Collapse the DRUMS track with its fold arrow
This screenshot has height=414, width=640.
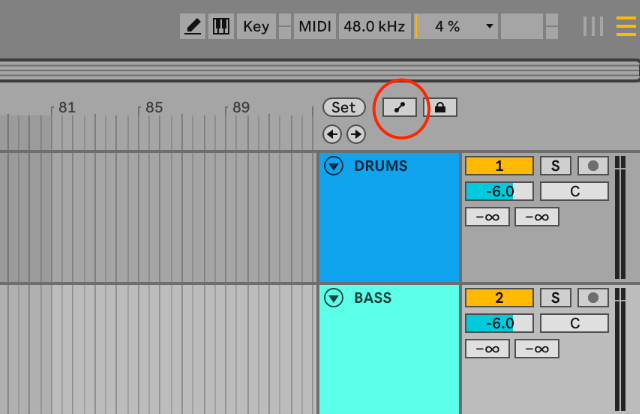(x=334, y=166)
